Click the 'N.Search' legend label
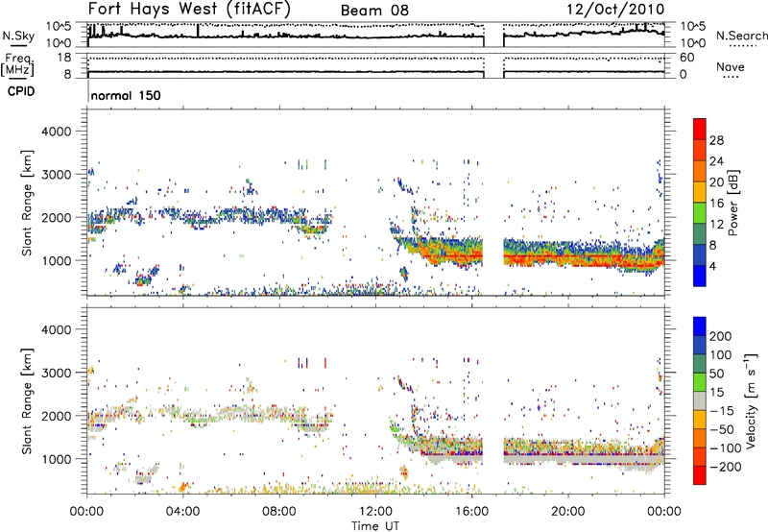The height and width of the screenshot is (532, 768). [741, 36]
